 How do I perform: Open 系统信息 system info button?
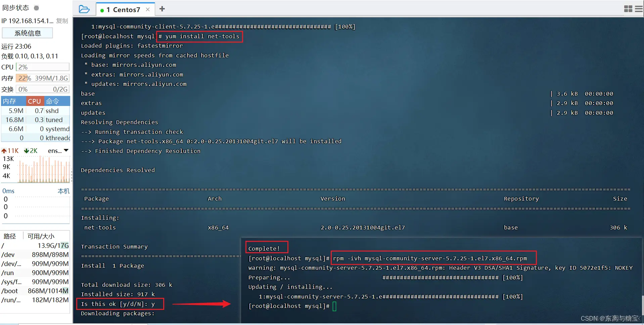(28, 33)
